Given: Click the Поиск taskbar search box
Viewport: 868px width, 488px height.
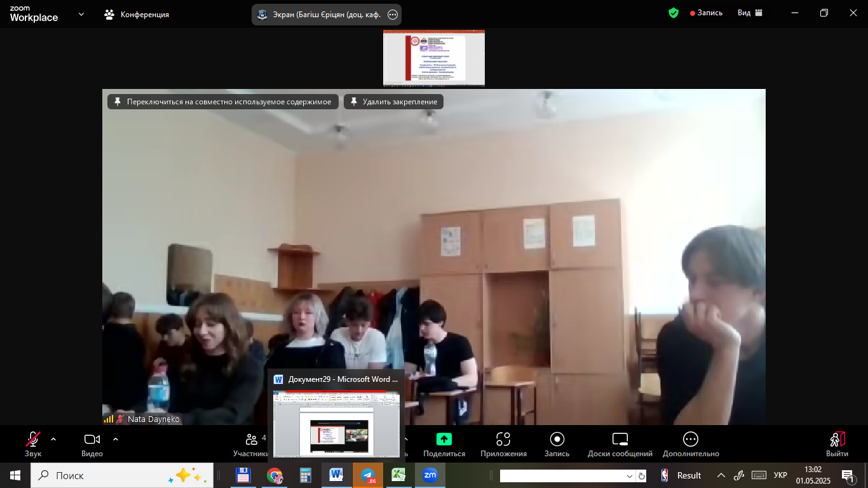Looking at the screenshot, I should click(x=122, y=475).
